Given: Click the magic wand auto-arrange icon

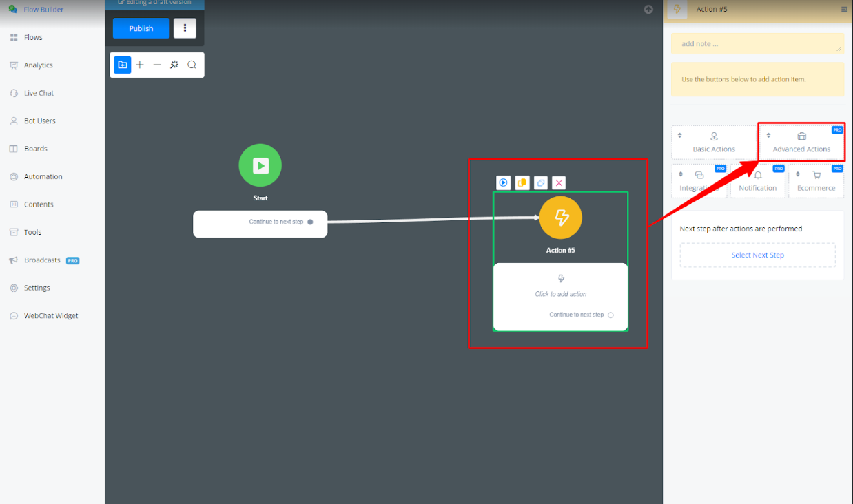Looking at the screenshot, I should [x=174, y=65].
